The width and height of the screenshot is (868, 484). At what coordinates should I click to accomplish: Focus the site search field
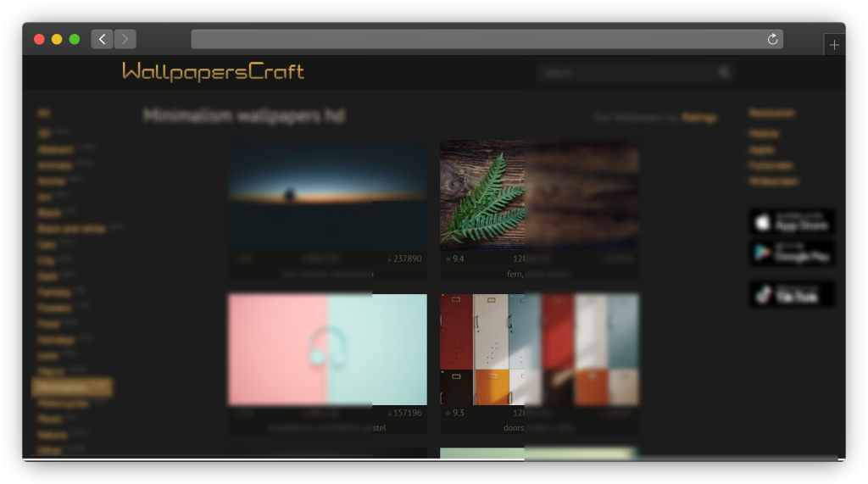[627, 73]
